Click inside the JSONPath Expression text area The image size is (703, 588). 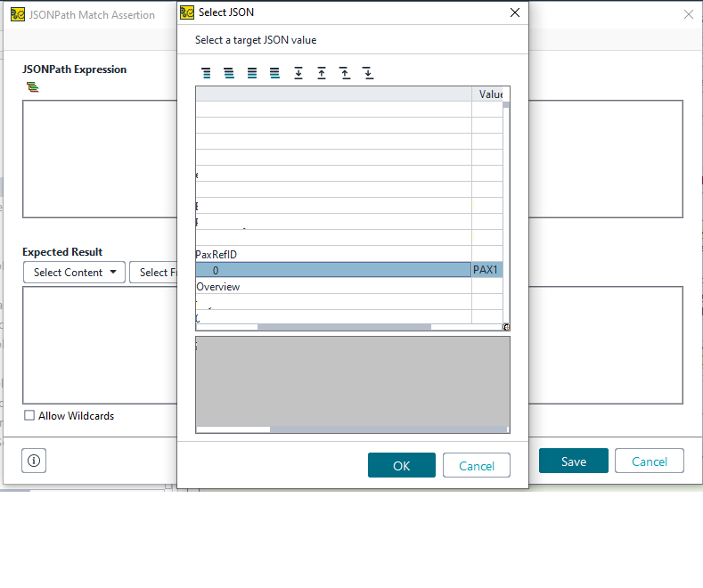(100, 159)
